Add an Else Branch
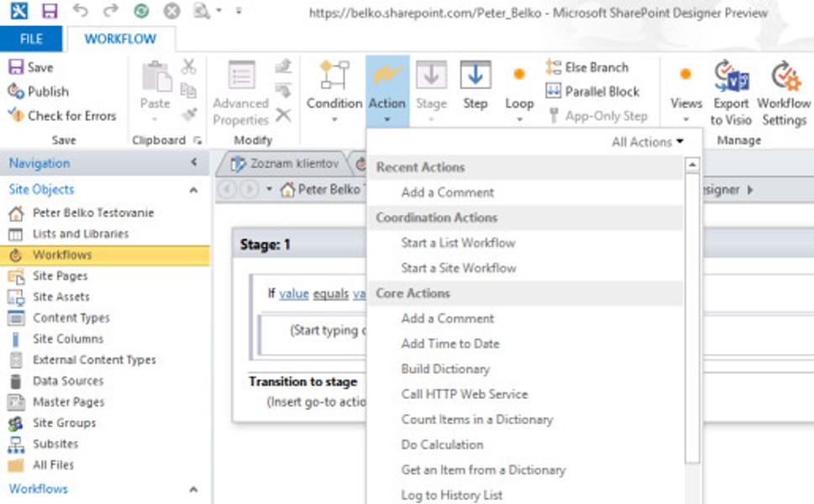Screen dimensions: 814x504 [x=586, y=67]
